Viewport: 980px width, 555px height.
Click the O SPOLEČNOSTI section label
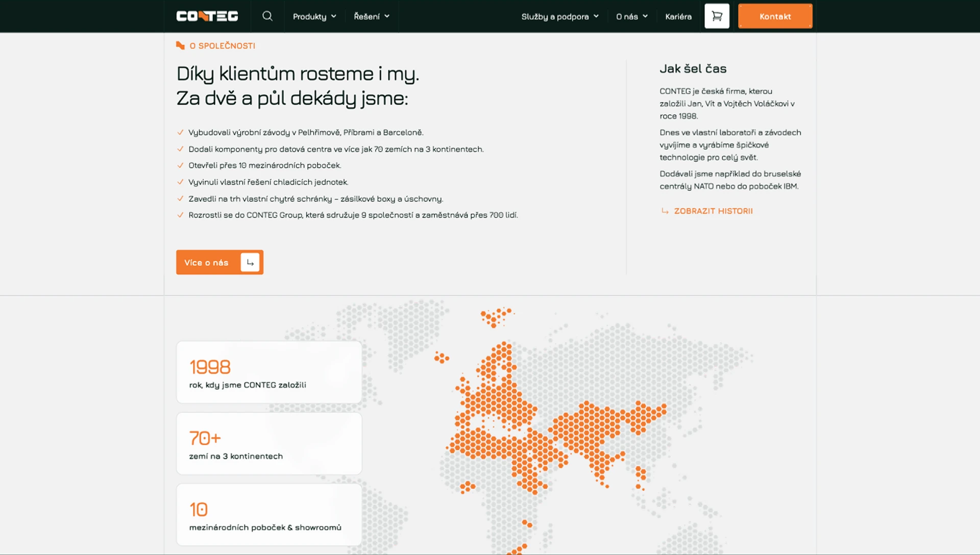(x=222, y=45)
